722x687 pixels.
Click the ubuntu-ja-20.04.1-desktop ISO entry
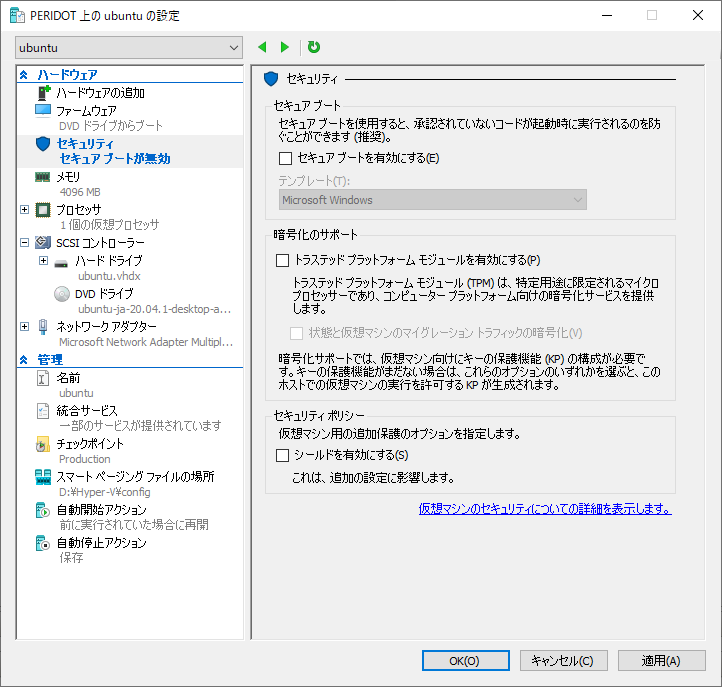point(154,309)
